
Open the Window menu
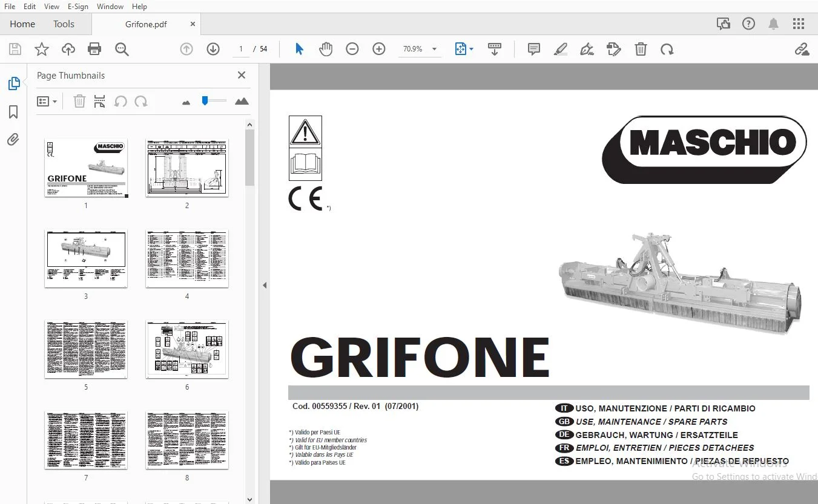pyautogui.click(x=110, y=7)
